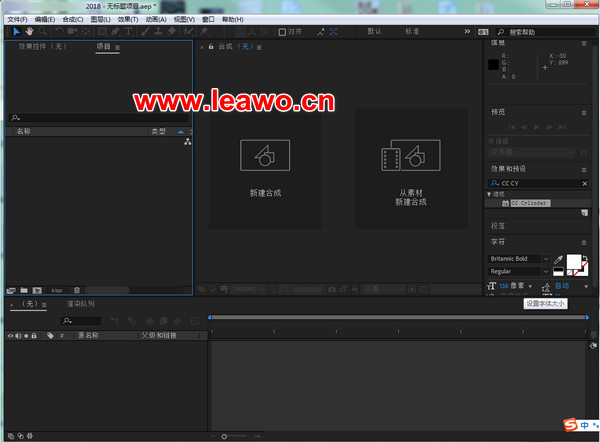
Task: Open project flowchart view icon
Action: tap(188, 142)
